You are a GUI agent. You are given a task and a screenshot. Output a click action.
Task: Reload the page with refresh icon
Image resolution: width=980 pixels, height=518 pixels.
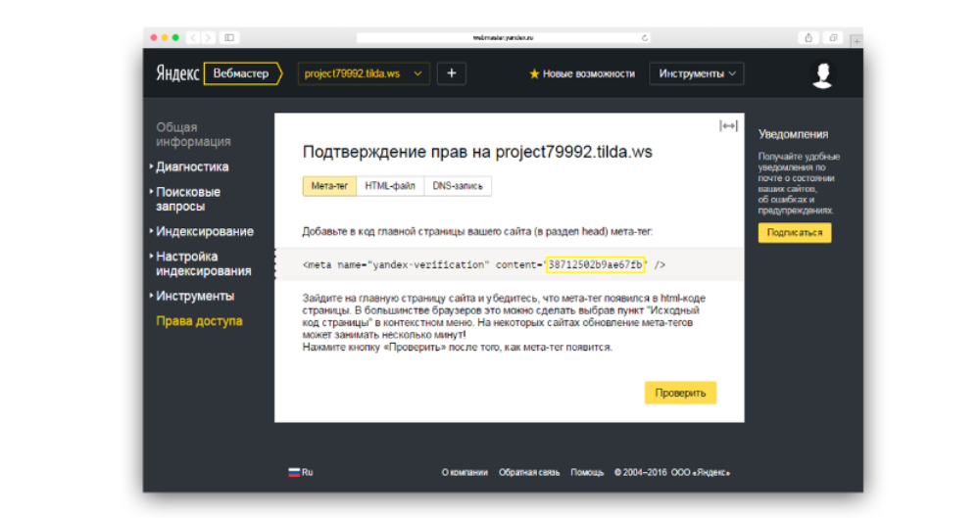pos(644,37)
